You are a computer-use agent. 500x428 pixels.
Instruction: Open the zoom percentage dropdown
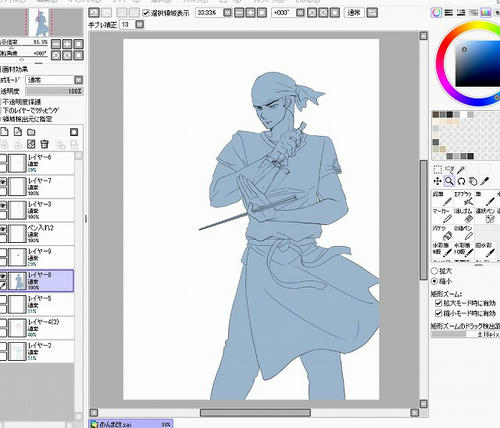[227, 13]
